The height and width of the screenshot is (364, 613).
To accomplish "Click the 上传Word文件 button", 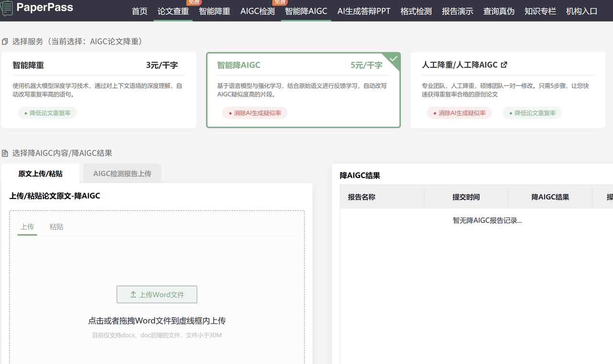I will (x=157, y=295).
